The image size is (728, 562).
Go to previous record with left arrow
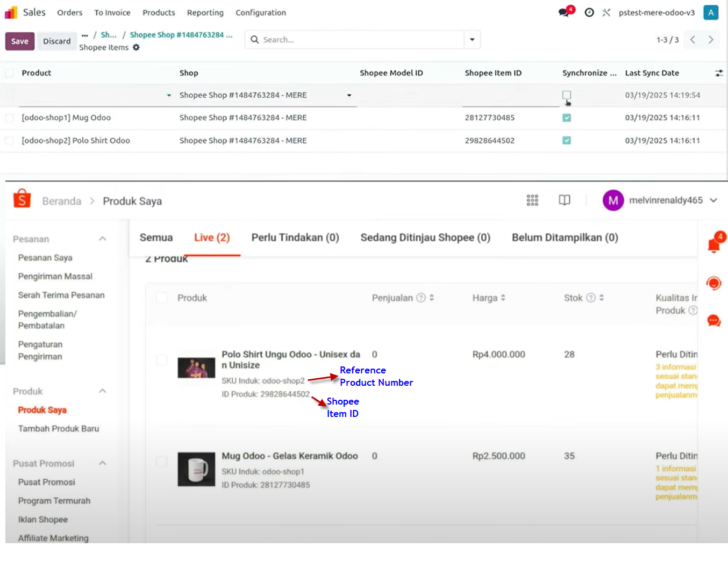tap(693, 40)
